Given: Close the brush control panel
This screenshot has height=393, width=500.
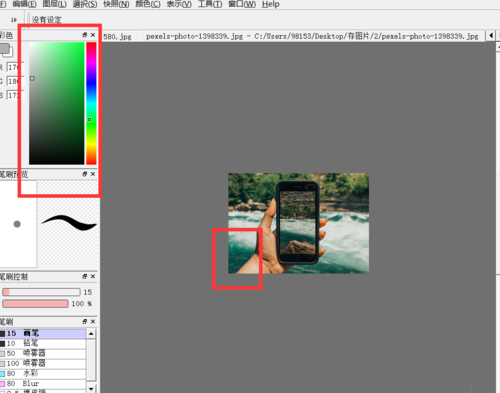Looking at the screenshot, I should coord(93,276).
